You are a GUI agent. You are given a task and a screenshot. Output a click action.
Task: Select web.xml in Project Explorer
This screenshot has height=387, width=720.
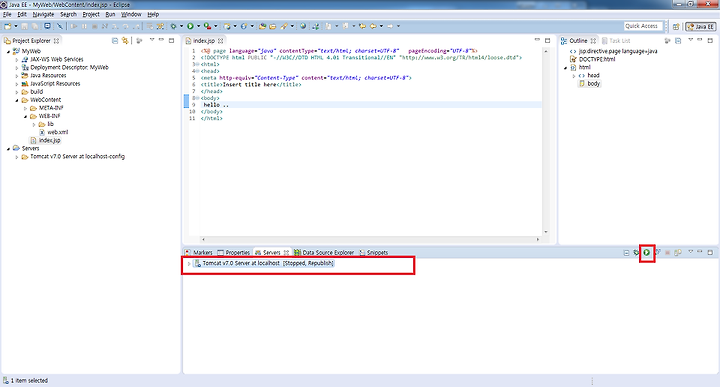[x=54, y=132]
